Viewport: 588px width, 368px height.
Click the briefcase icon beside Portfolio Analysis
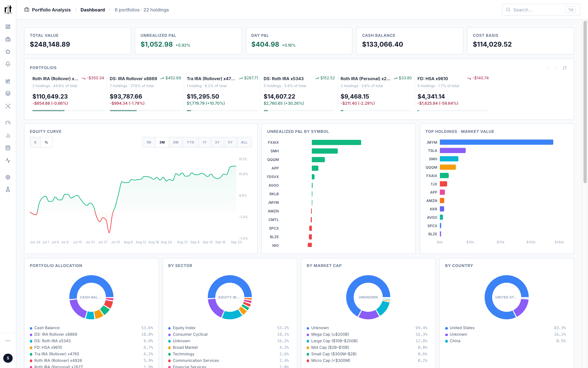point(27,10)
